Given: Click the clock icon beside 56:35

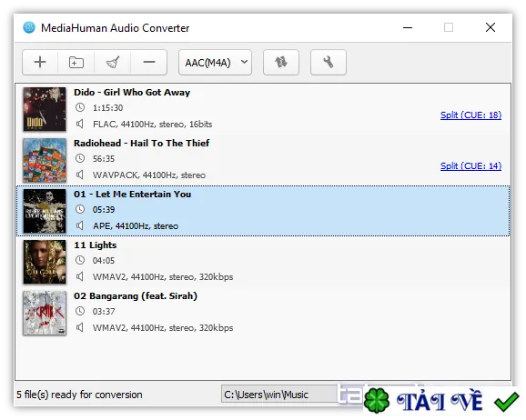Looking at the screenshot, I should 80,158.
